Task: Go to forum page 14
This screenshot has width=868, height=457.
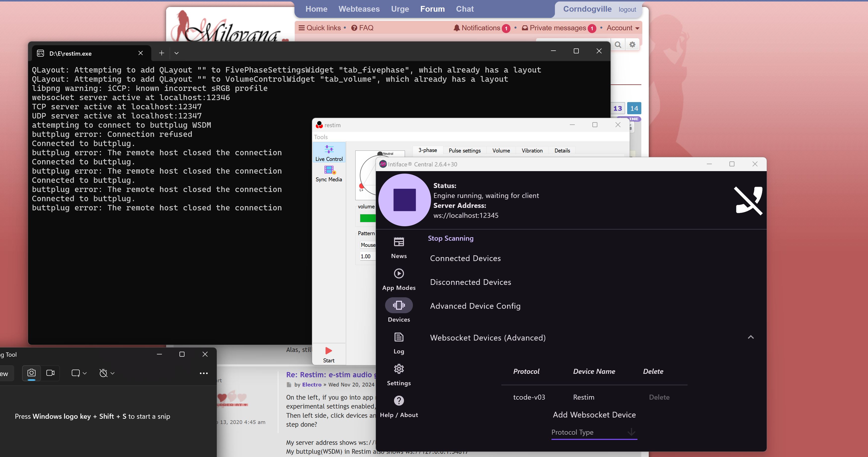Action: (x=634, y=109)
